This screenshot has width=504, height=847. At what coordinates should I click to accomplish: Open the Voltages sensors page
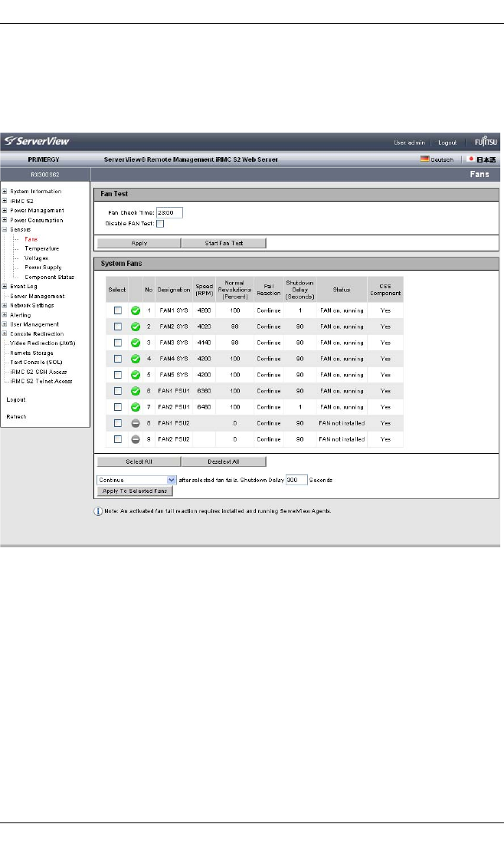coord(36,258)
